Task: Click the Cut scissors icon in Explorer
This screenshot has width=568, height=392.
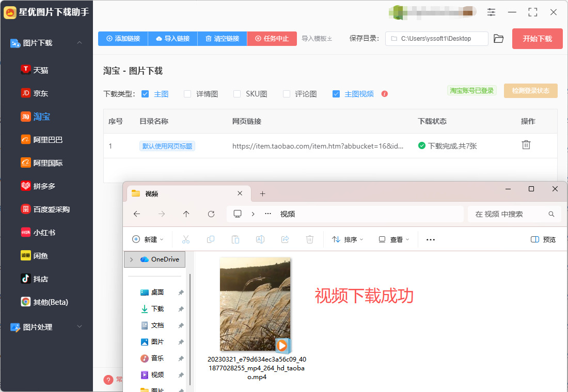Action: [186, 239]
